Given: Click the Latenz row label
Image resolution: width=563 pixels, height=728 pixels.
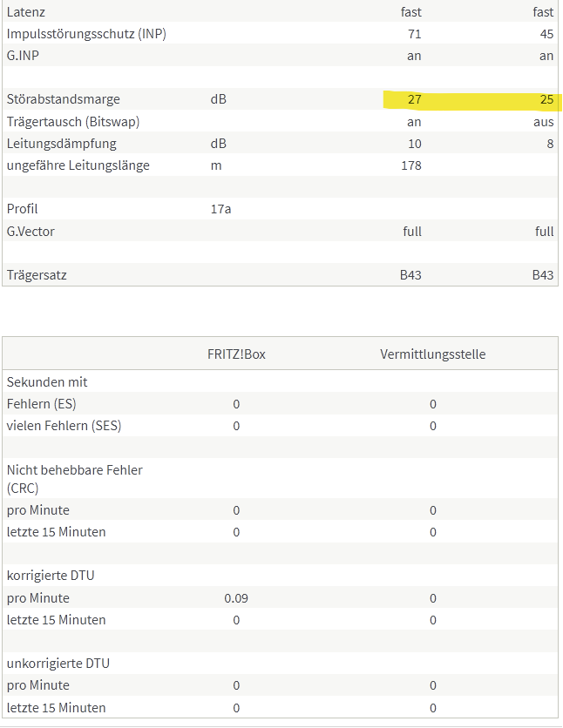Looking at the screenshot, I should 25,12.
